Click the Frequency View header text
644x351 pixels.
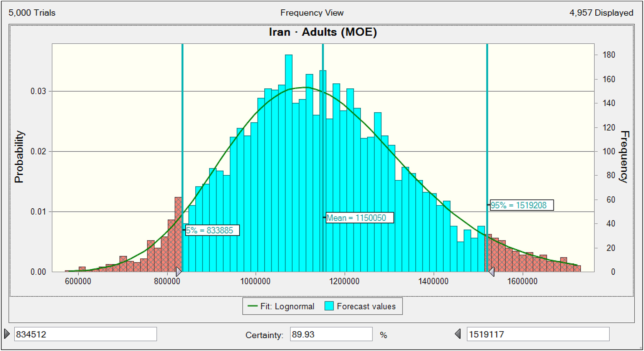pyautogui.click(x=312, y=13)
